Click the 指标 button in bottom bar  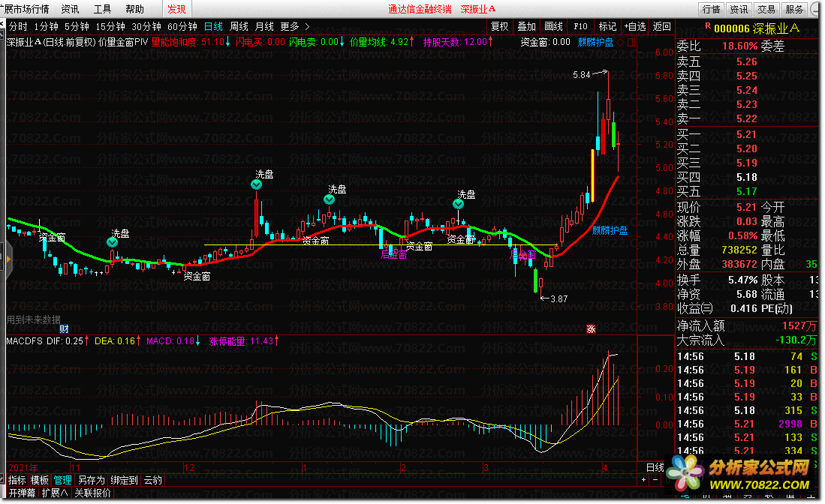[x=17, y=480]
